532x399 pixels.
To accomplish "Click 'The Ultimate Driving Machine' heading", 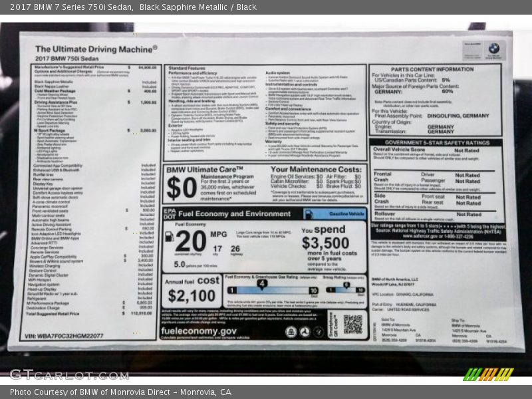I will [x=96, y=49].
